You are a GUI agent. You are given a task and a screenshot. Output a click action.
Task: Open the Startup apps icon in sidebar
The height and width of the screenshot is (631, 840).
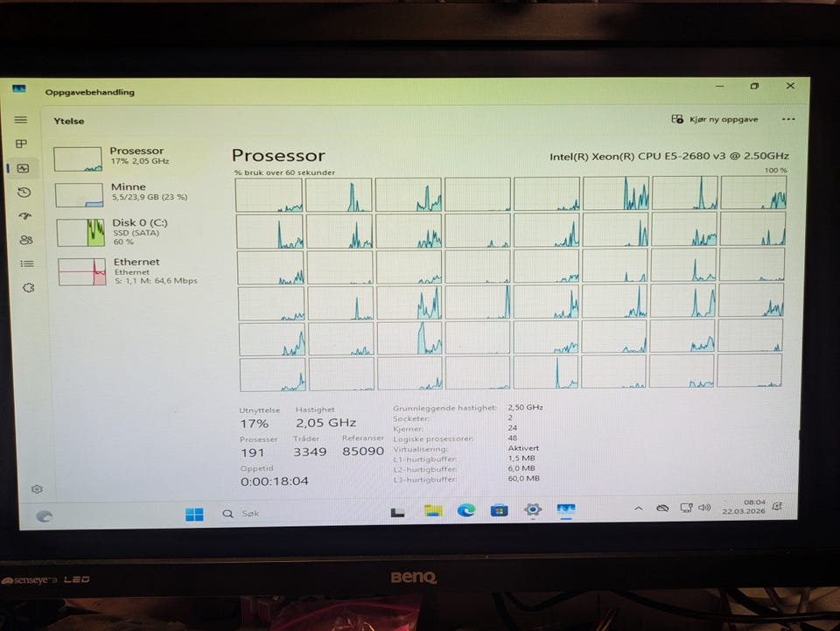(25, 216)
